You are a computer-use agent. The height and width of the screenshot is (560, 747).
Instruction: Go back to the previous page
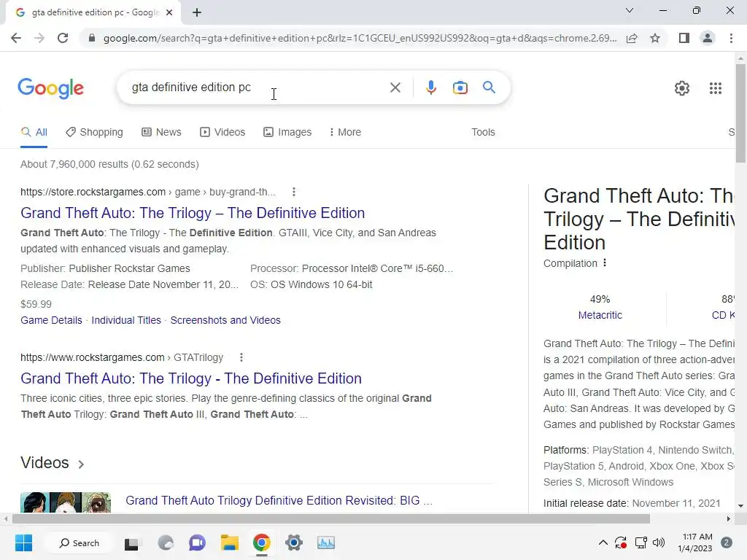click(x=16, y=38)
